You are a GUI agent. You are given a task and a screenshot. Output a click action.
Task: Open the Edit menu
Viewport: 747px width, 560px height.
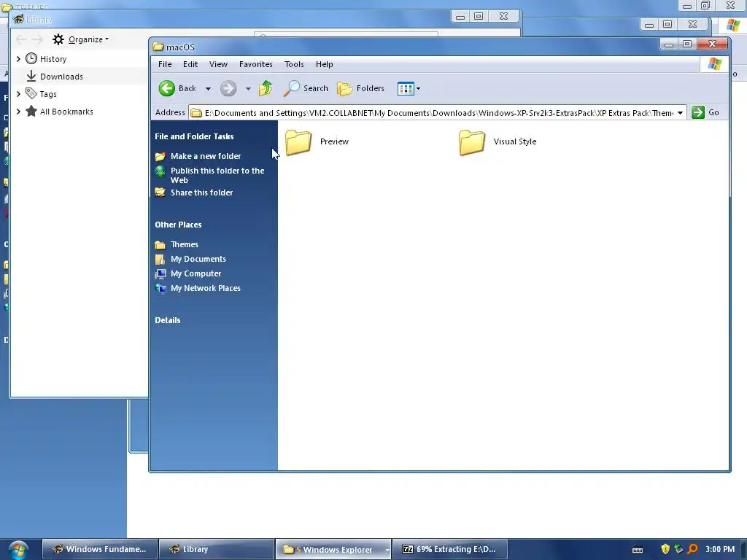pos(190,64)
